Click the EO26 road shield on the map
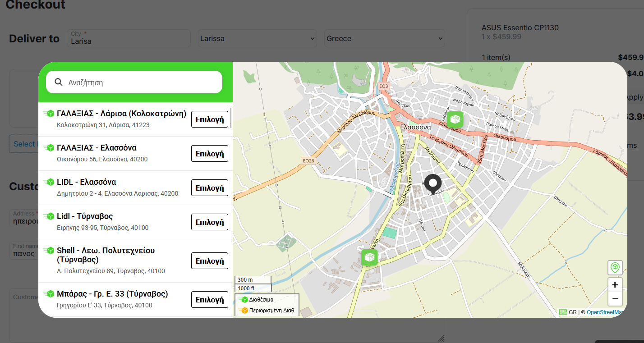This screenshot has width=644, height=343. point(308,160)
